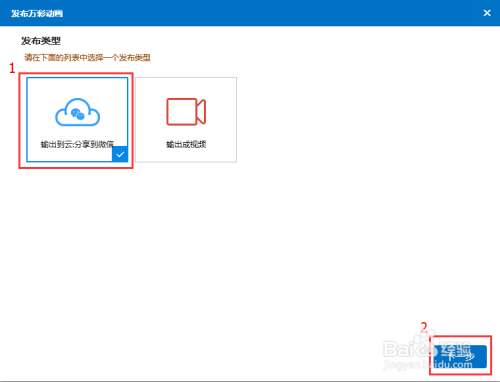Choose the output-to-cloud publish type card

click(x=77, y=120)
